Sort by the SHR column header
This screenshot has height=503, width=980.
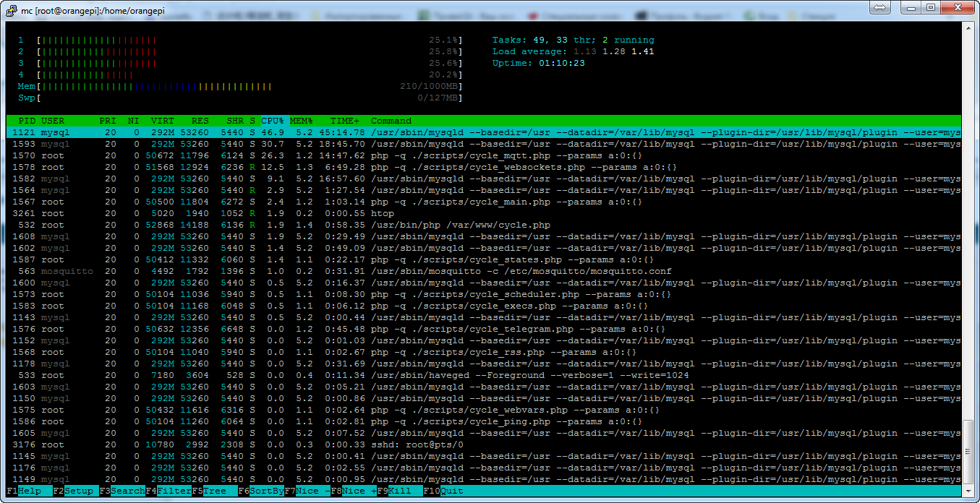coord(235,121)
